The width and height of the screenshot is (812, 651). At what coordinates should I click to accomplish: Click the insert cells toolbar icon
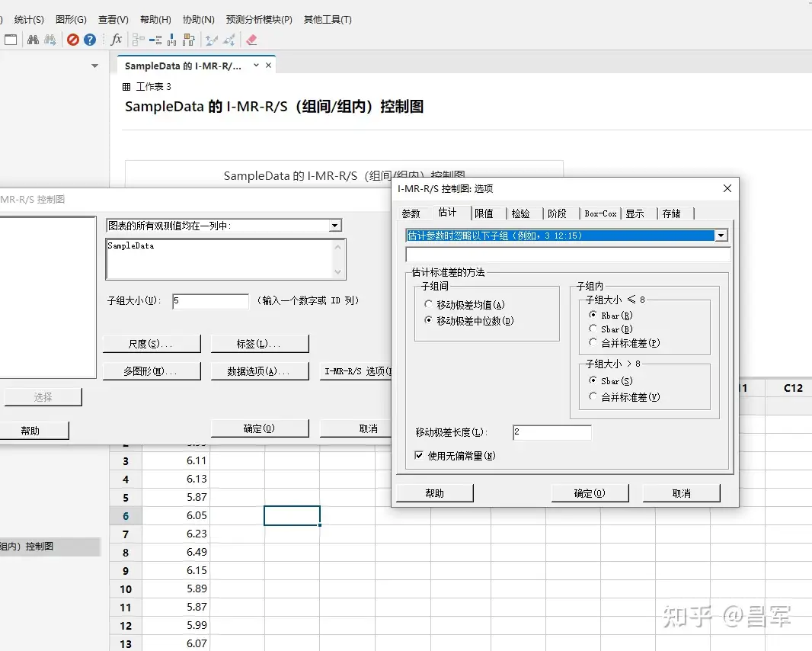[x=139, y=40]
